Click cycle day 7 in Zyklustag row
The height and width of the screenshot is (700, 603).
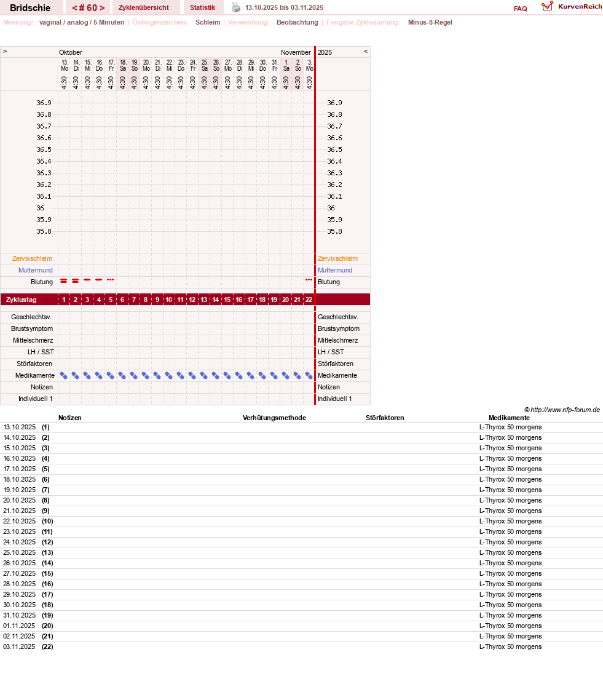coord(134,300)
